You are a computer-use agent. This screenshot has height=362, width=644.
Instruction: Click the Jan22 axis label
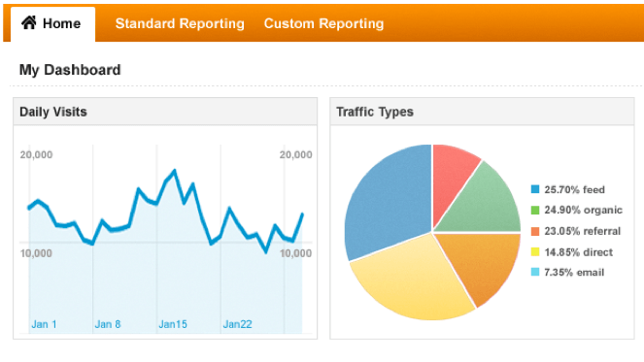click(x=237, y=324)
